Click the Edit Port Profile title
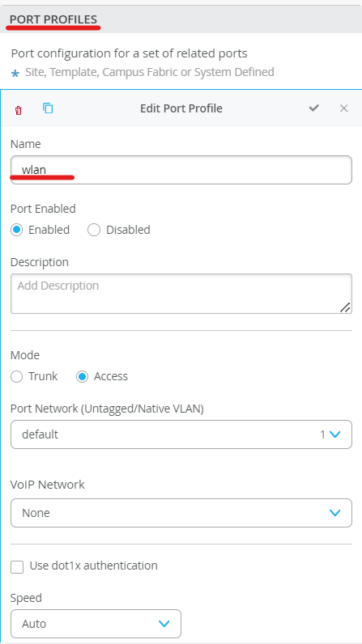 coord(181,108)
